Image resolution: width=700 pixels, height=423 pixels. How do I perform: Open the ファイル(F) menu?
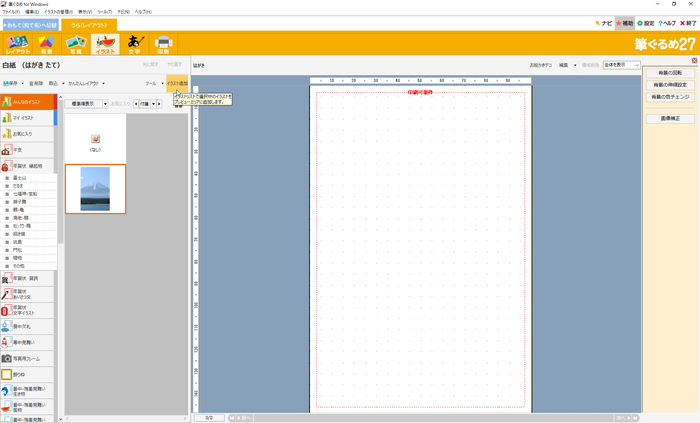10,11
